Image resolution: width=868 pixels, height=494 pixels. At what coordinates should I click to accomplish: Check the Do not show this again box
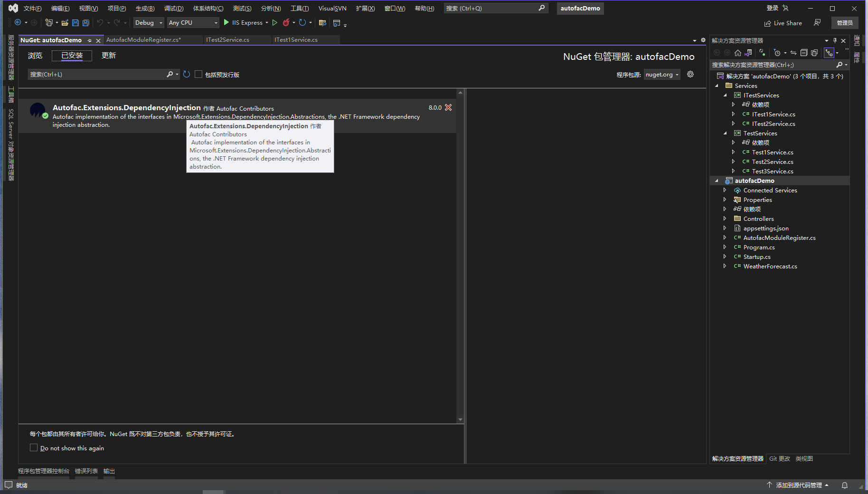(34, 447)
